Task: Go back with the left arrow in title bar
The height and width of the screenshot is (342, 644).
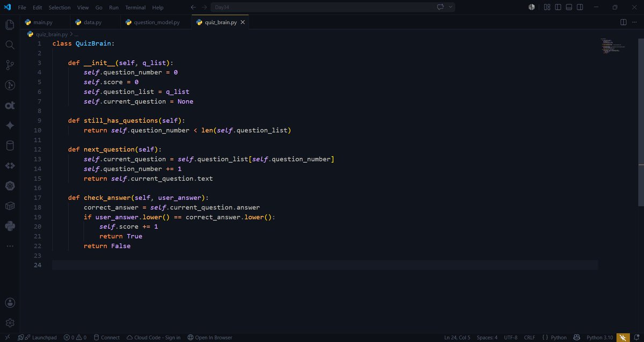Action: tap(193, 8)
